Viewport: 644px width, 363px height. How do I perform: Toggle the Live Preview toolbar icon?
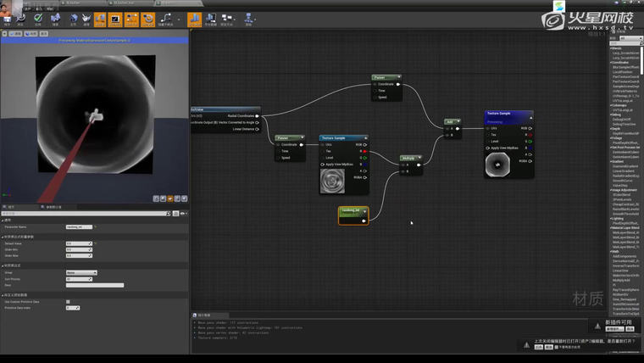pos(114,17)
